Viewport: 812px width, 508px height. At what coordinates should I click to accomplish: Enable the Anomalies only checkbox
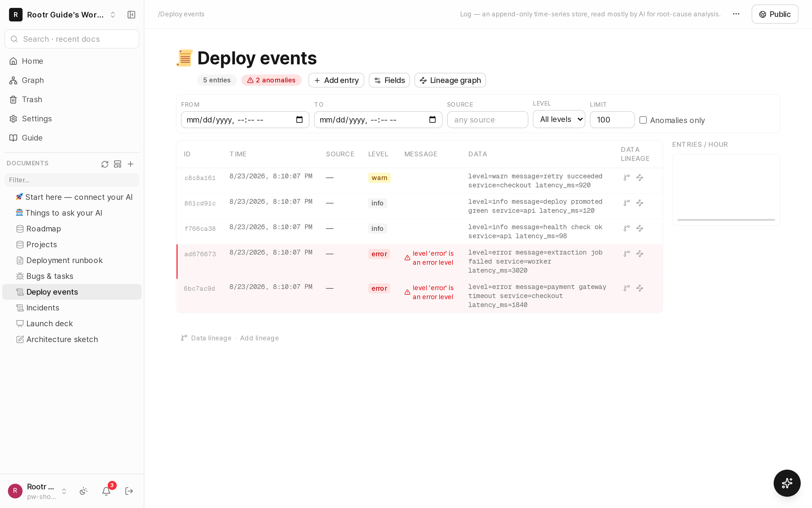click(x=643, y=120)
